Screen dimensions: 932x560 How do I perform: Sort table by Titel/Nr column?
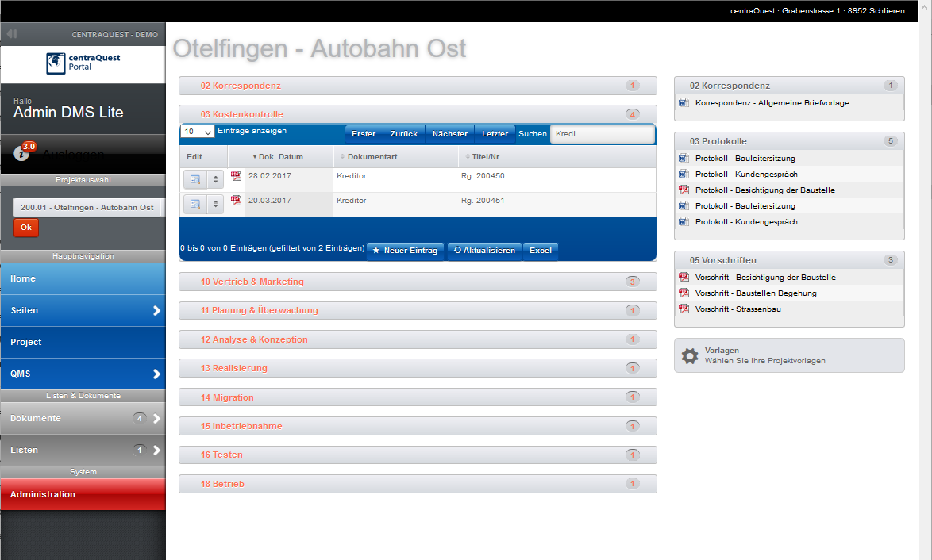point(557,157)
